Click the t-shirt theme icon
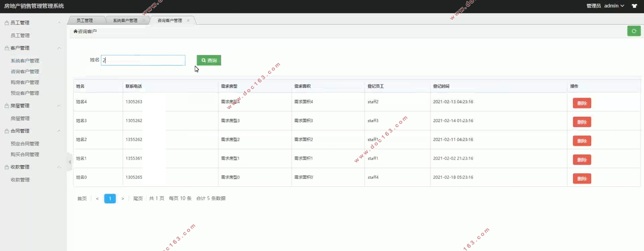Screen dimensions: 644x251 click(634, 6)
